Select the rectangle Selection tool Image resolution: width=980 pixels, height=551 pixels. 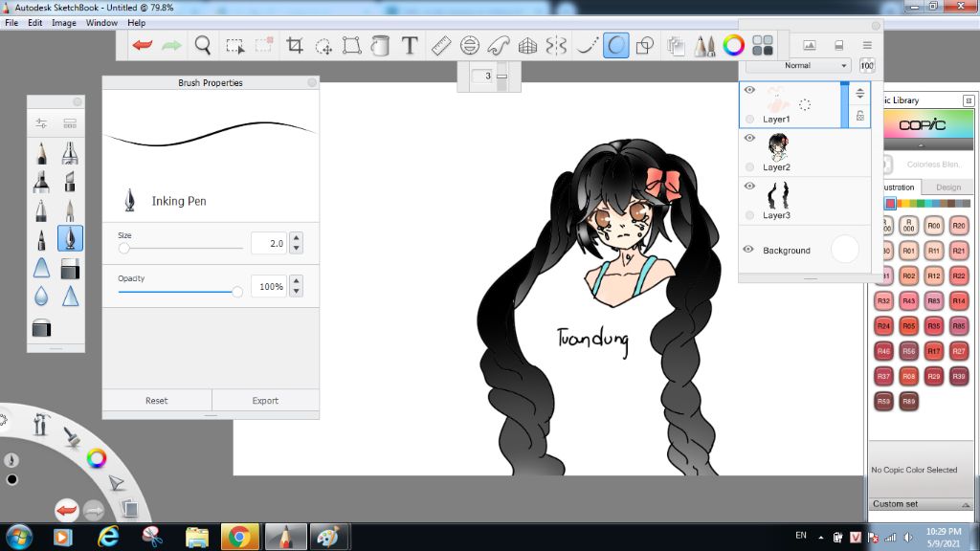coord(235,46)
